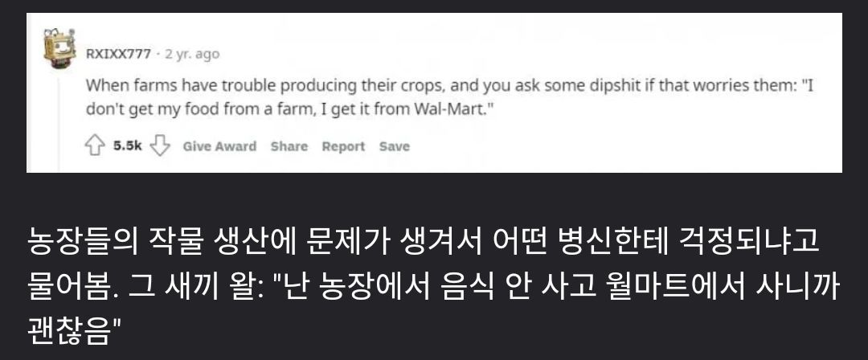This screenshot has width=868, height=360.
Task: Click the RXIXX777 username
Action: (118, 54)
